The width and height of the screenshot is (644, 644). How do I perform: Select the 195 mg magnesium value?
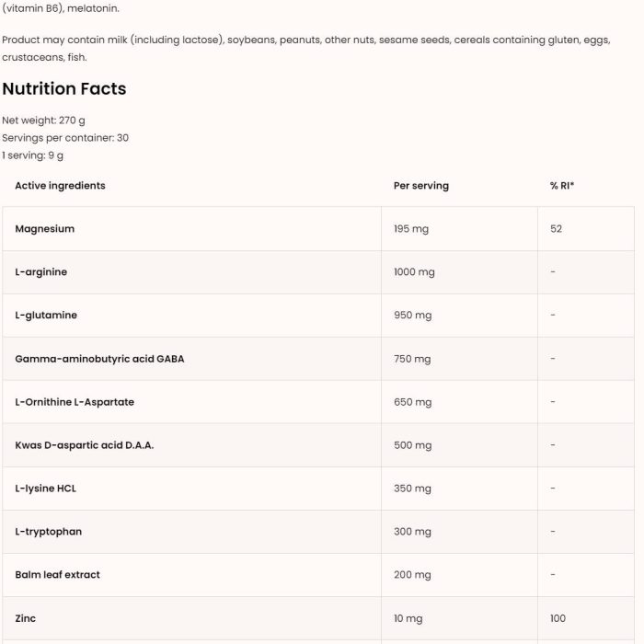pyautogui.click(x=411, y=229)
